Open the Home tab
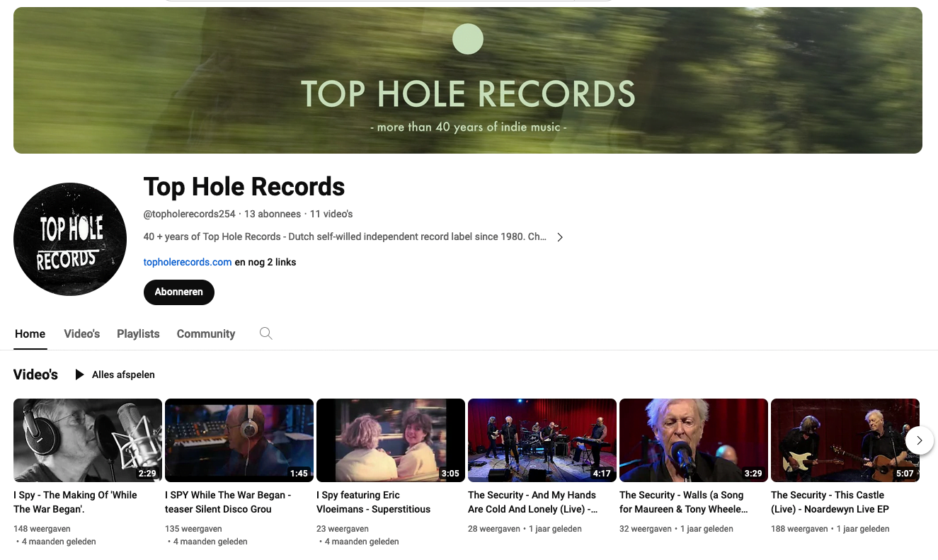The width and height of the screenshot is (938, 560). click(30, 333)
